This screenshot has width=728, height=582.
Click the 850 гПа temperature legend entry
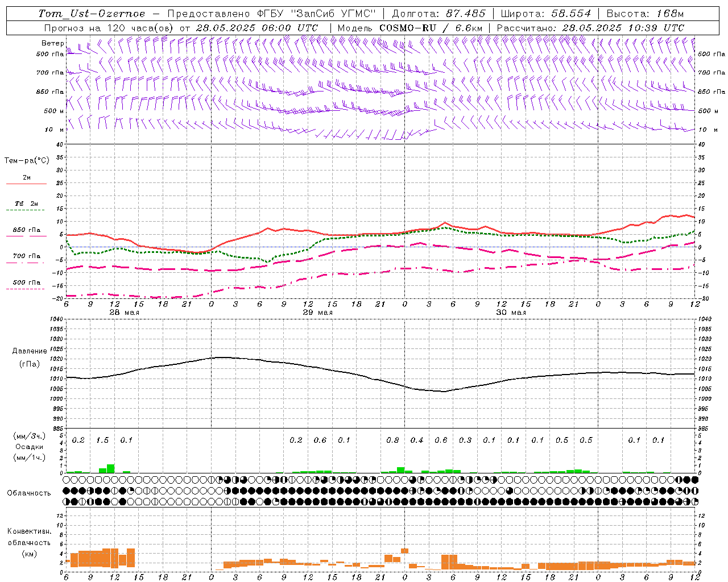pos(27,230)
